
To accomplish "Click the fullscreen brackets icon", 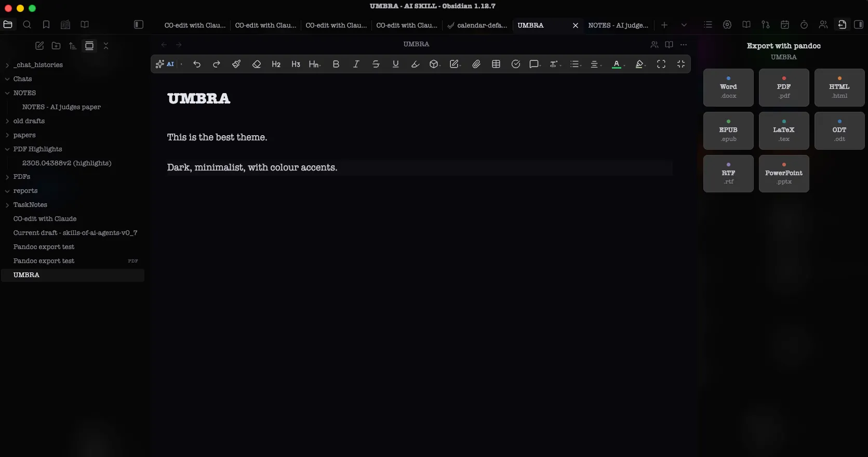I will [661, 64].
